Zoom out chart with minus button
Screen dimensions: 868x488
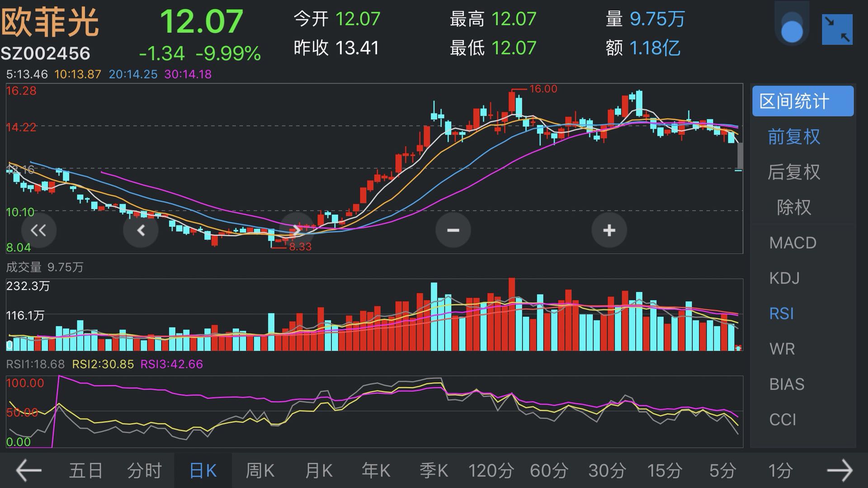pos(453,230)
